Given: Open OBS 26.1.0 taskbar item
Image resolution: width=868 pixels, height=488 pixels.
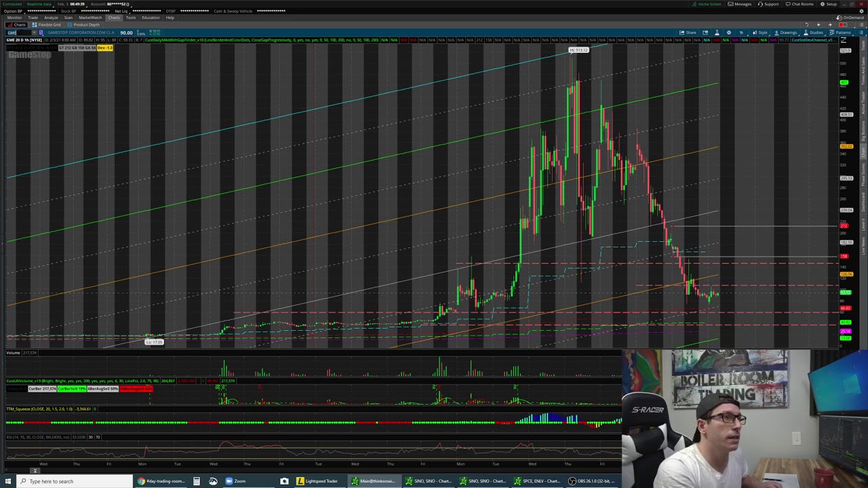Looking at the screenshot, I should [x=591, y=481].
